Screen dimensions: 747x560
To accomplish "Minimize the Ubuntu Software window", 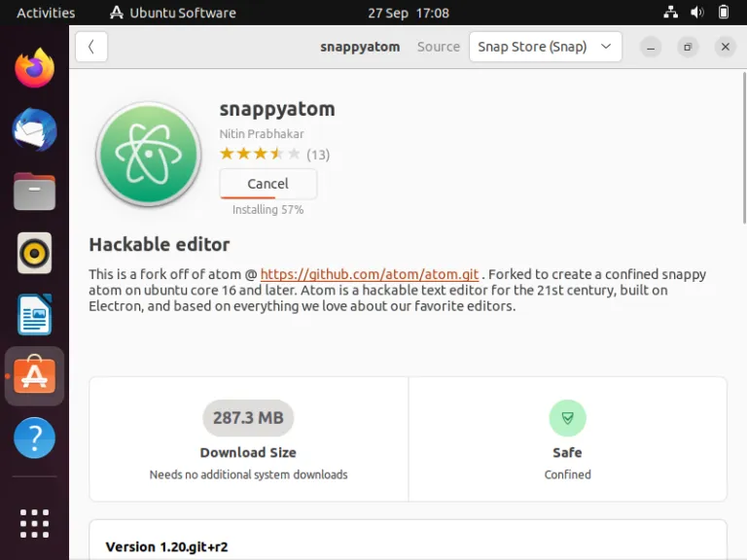I will coord(651,47).
